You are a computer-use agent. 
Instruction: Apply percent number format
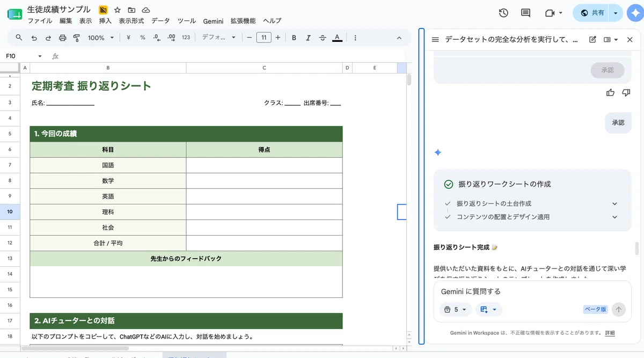pyautogui.click(x=143, y=38)
